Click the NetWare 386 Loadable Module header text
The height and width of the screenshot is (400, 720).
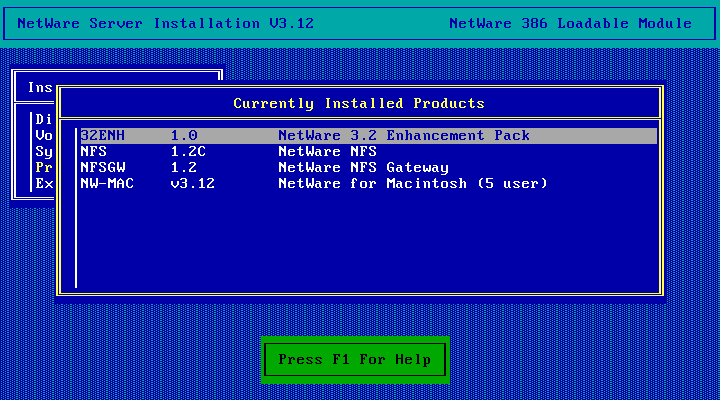click(571, 23)
